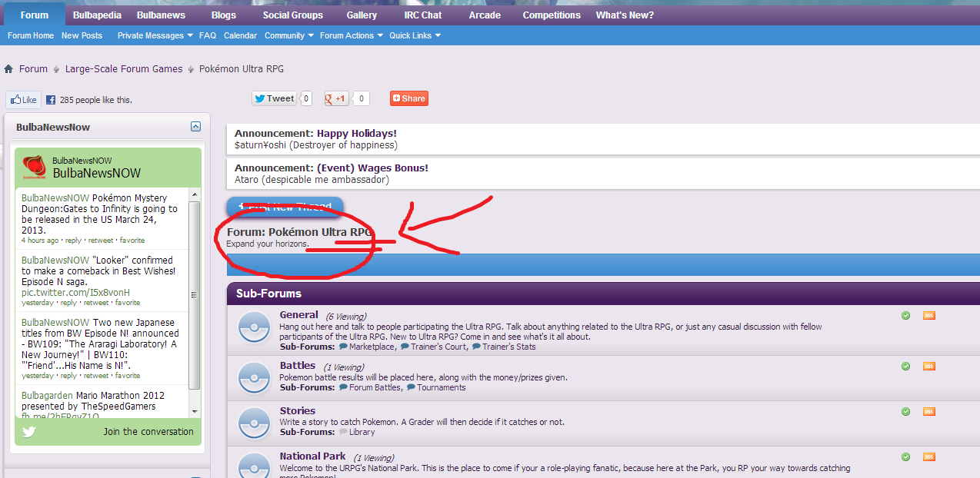Image resolution: width=980 pixels, height=478 pixels.
Task: Select the What's New? tab
Action: 625,15
